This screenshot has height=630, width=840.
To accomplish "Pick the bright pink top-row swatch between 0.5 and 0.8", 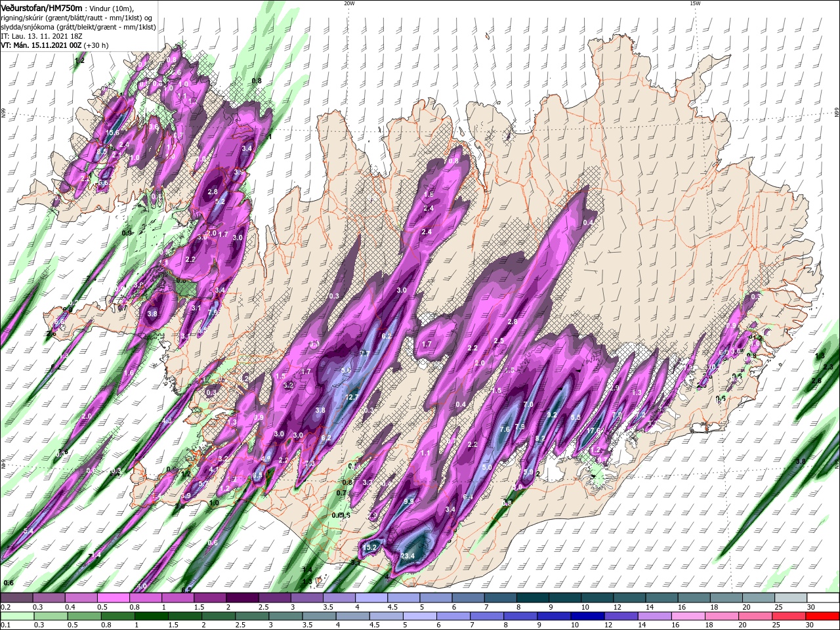I will 113,598.
